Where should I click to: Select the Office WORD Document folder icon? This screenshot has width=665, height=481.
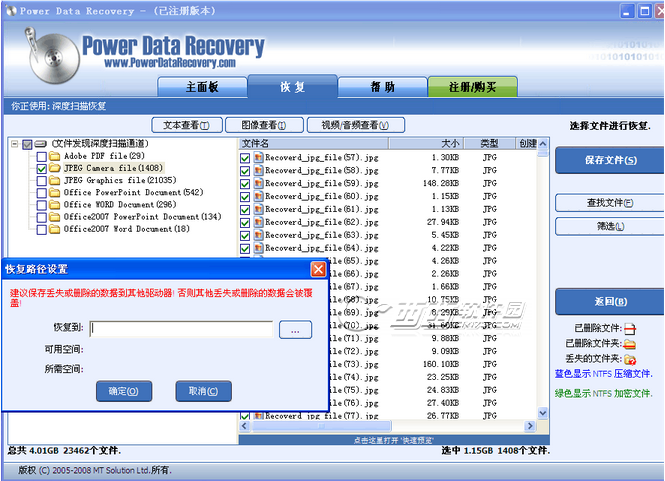pyautogui.click(x=54, y=205)
